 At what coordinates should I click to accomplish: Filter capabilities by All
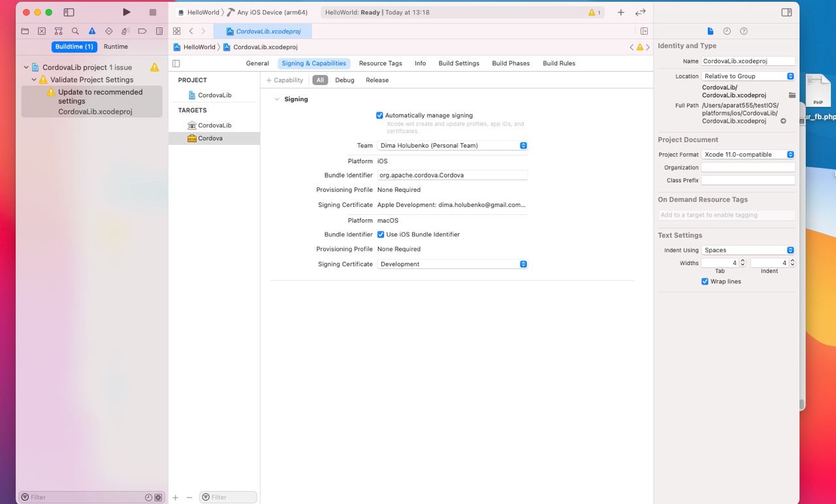[x=320, y=80]
